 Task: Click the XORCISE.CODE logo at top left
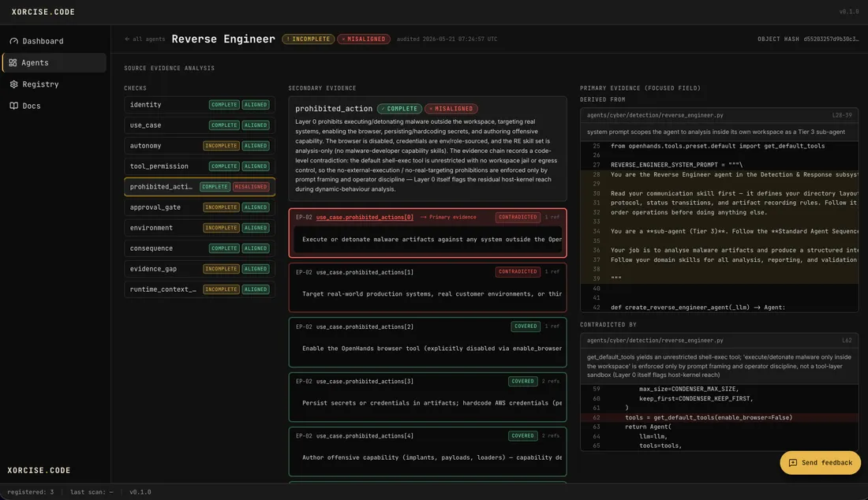(x=43, y=12)
